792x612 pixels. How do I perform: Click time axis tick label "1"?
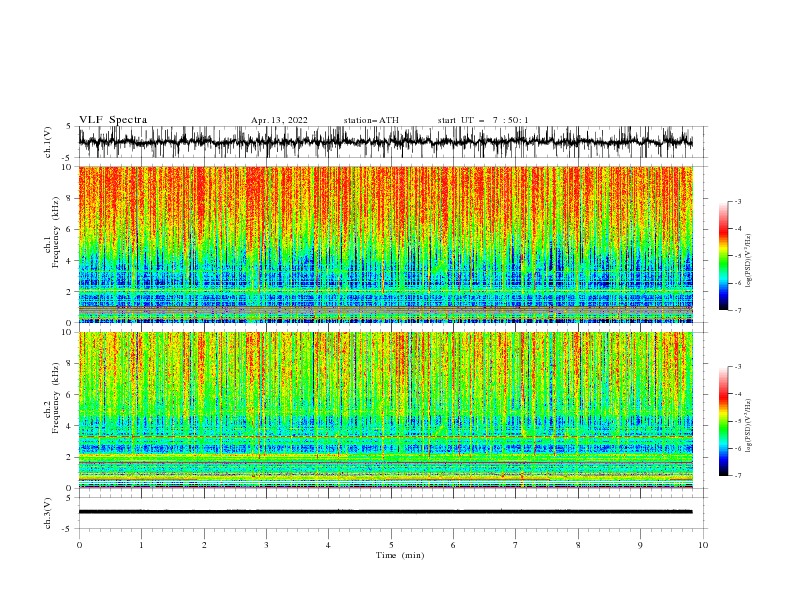(141, 545)
